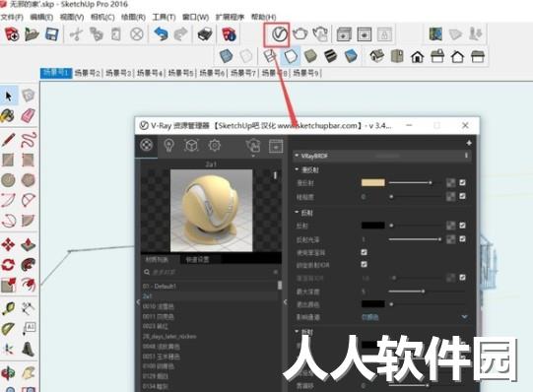This screenshot has width=533, height=392.
Task: Toggle the lock Fresnel IOR checkbox
Action: 365,264
